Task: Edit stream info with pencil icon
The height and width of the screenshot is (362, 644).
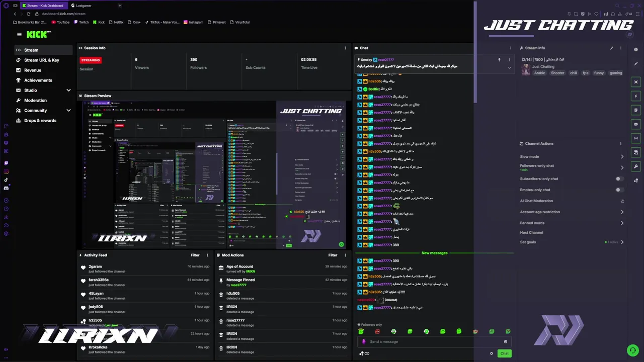Action: pos(612,48)
